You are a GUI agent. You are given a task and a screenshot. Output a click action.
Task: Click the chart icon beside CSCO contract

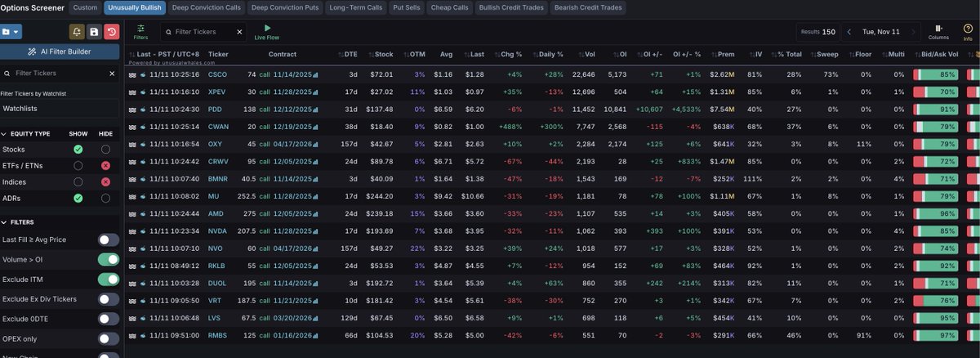(316, 74)
